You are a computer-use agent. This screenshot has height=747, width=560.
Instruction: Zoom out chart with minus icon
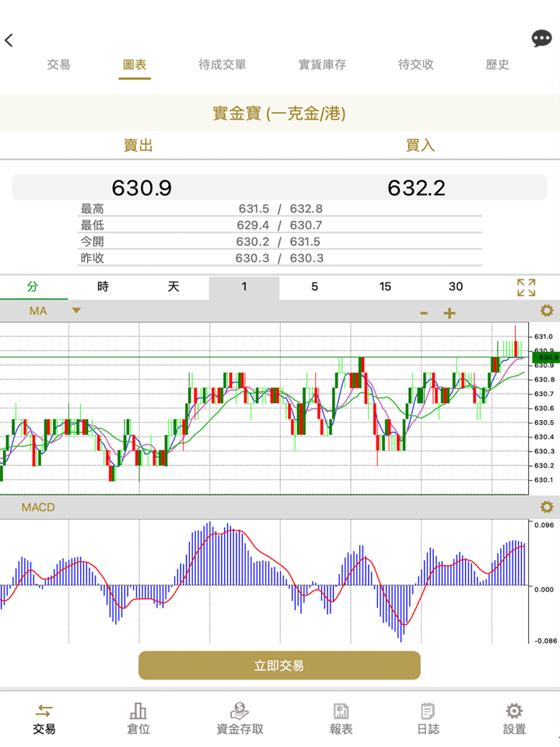pos(424,314)
